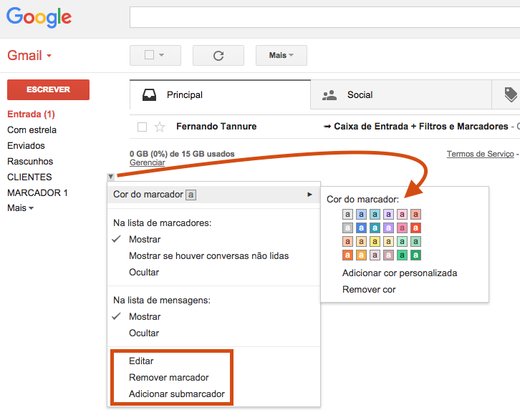Open the Termos de Serviço link
520x420 pixels.
pos(480,154)
